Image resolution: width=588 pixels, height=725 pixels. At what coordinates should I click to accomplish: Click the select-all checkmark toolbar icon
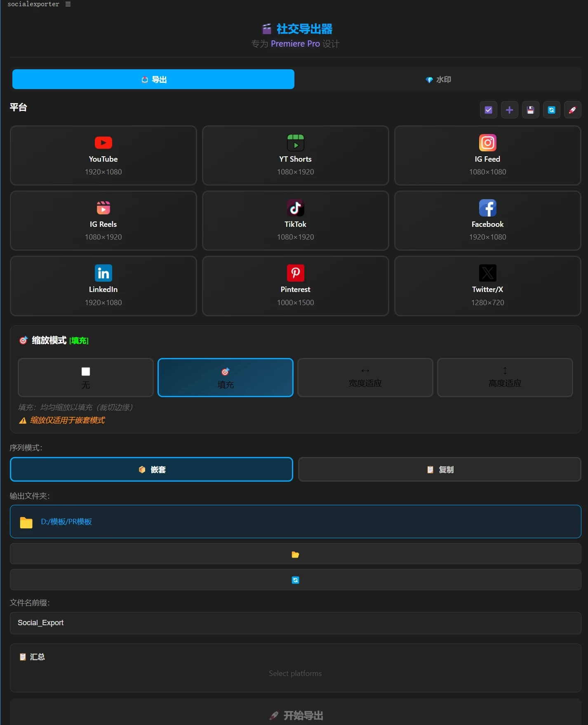click(489, 110)
